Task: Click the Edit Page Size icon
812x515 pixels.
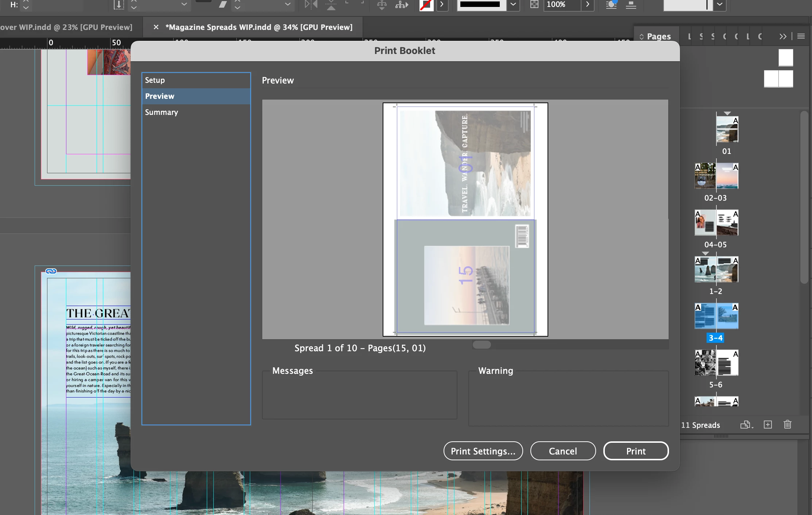Action: click(746, 425)
